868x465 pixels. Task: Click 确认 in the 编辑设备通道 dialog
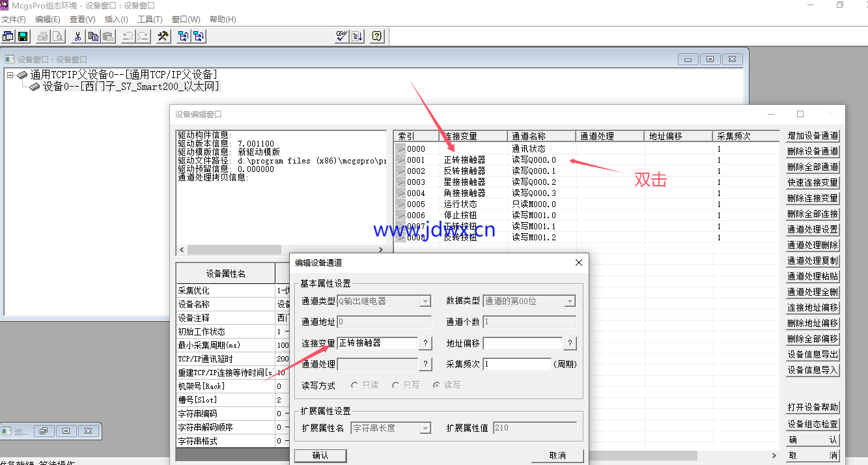click(320, 456)
